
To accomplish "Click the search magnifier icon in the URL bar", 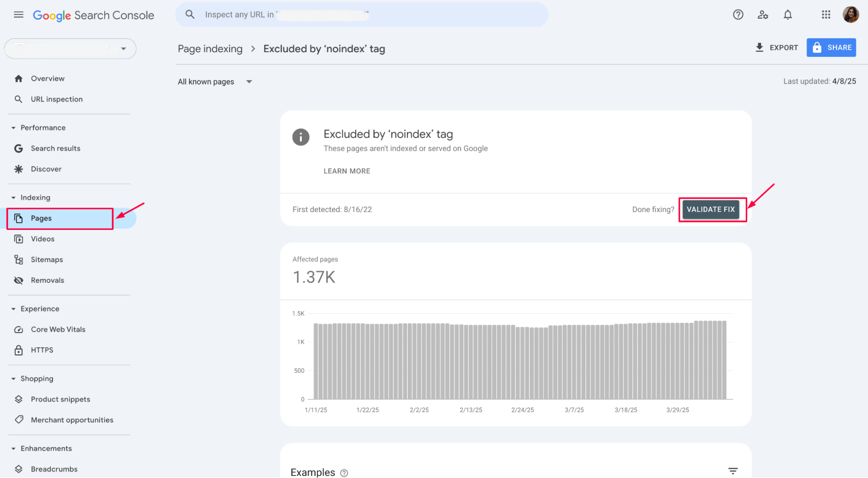I will (x=190, y=14).
